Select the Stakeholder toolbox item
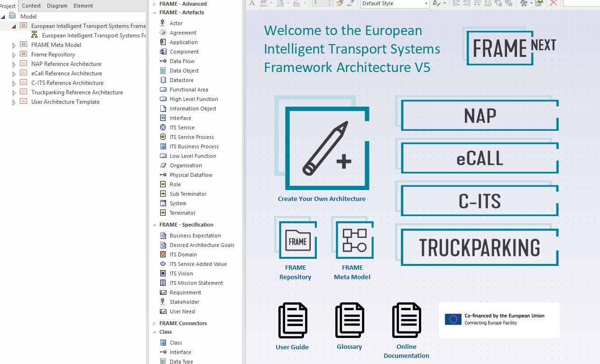 click(184, 302)
